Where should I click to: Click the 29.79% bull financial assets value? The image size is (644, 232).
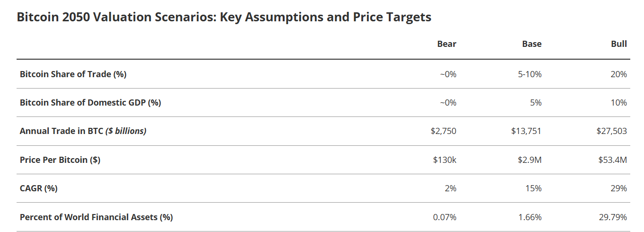613,217
